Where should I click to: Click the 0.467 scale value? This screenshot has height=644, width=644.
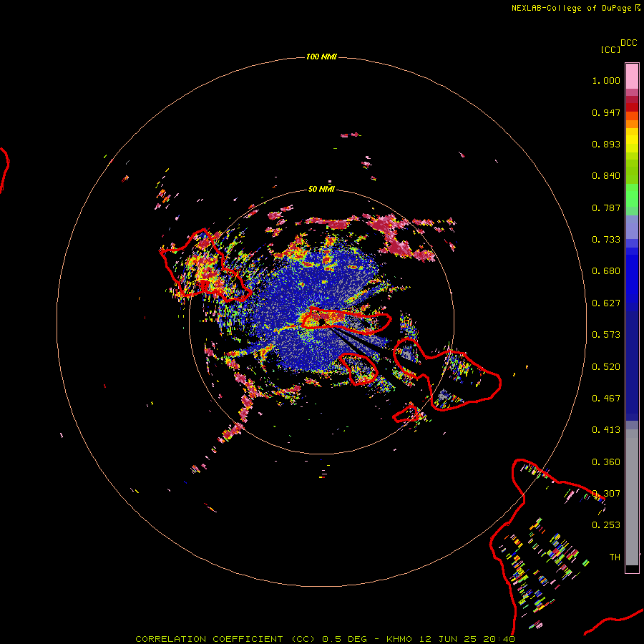click(x=606, y=399)
